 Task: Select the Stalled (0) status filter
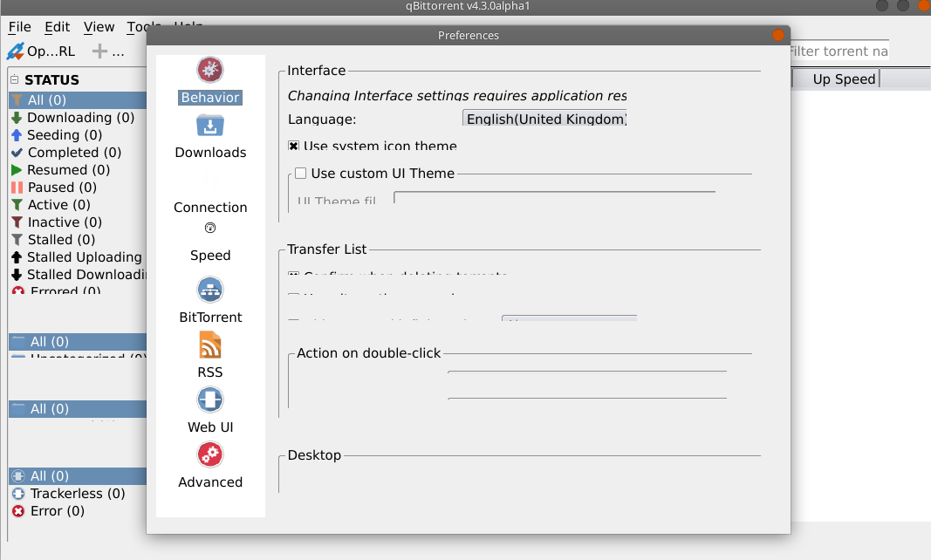pyautogui.click(x=53, y=239)
